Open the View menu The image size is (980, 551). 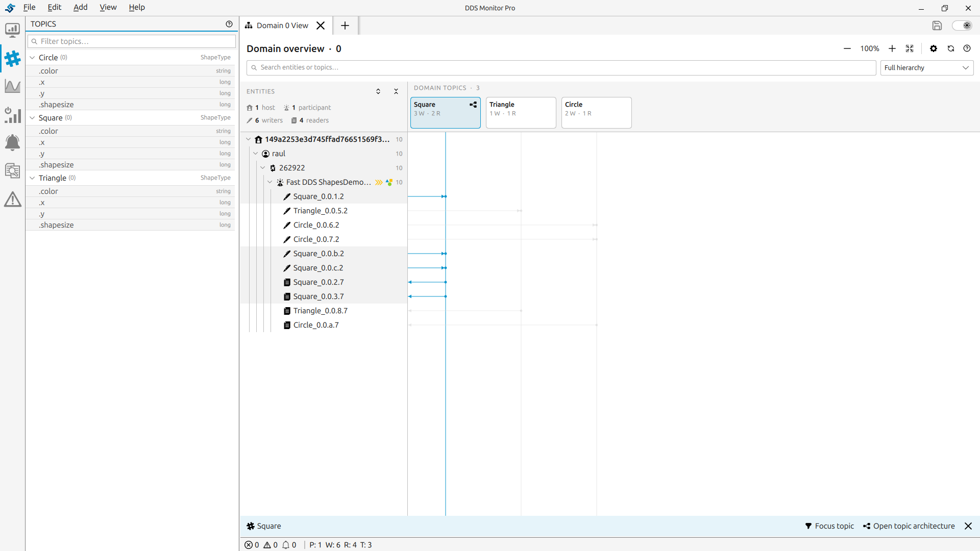coord(108,7)
